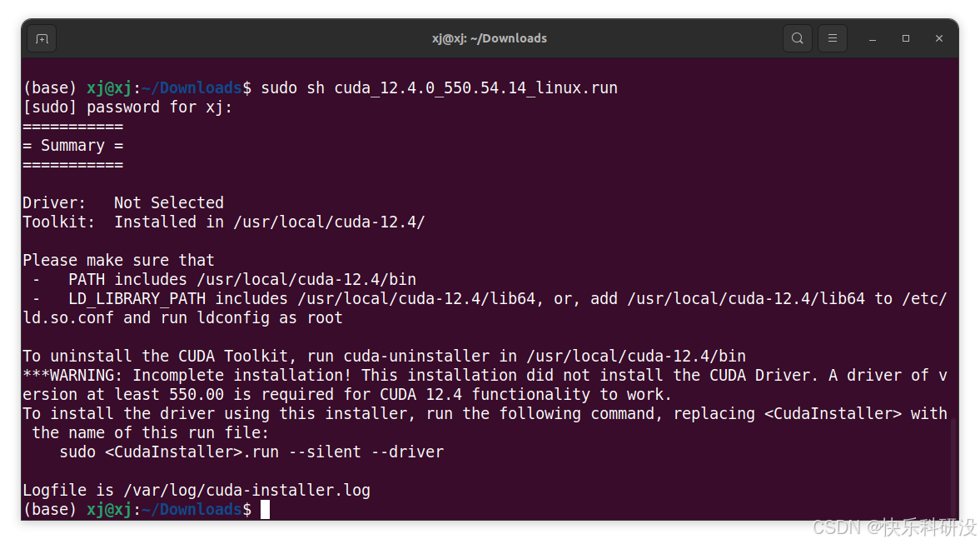Screen dimensions: 980x544
Task: Click the '[sudo] password for xj:' line
Action: coord(127,107)
